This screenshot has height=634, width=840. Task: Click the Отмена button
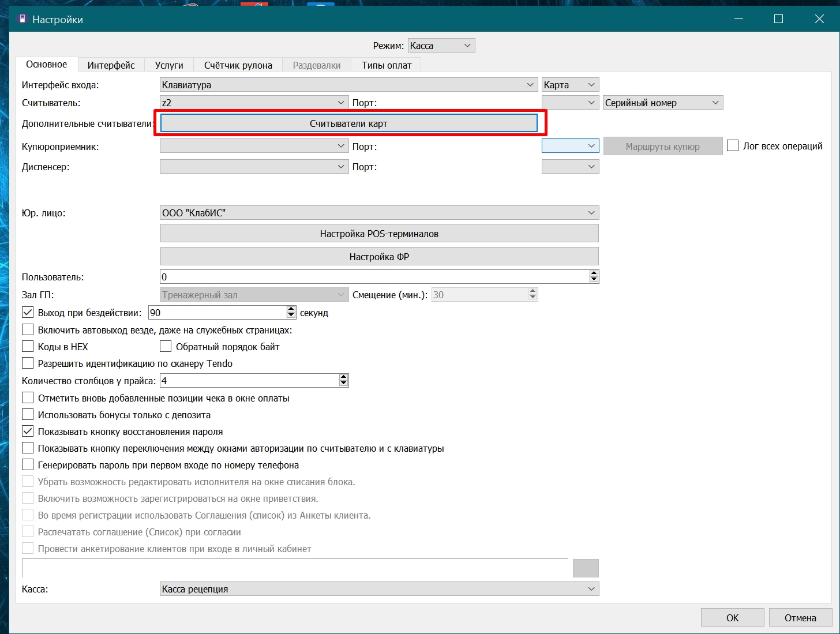click(800, 618)
